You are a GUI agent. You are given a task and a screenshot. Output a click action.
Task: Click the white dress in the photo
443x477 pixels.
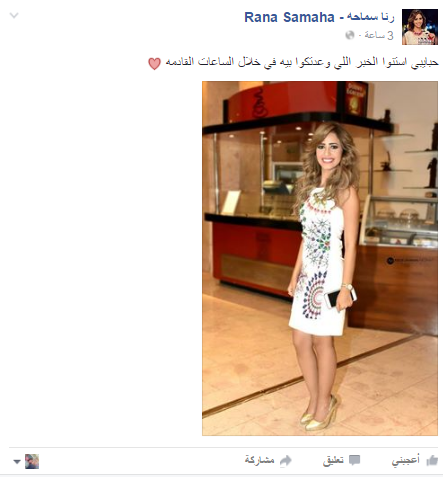click(318, 263)
